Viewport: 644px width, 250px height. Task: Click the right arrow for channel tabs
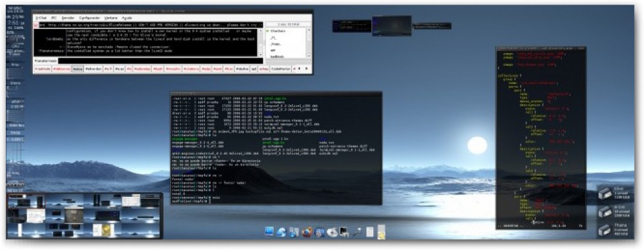[306, 69]
